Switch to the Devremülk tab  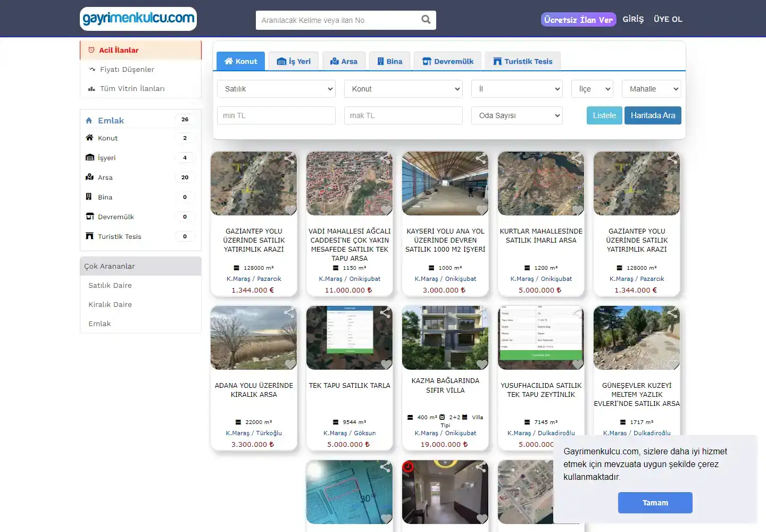pos(447,61)
